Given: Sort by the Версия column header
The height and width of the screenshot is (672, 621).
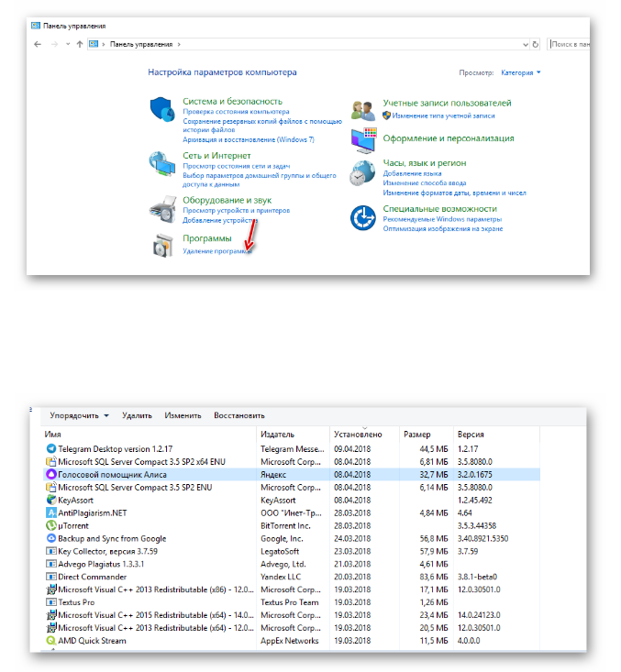Looking at the screenshot, I should point(496,435).
